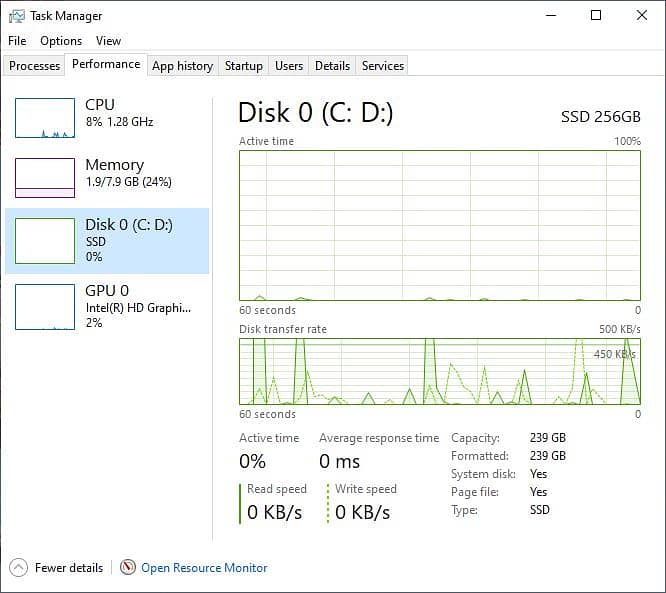
Task: Open the View menu
Action: click(x=108, y=41)
